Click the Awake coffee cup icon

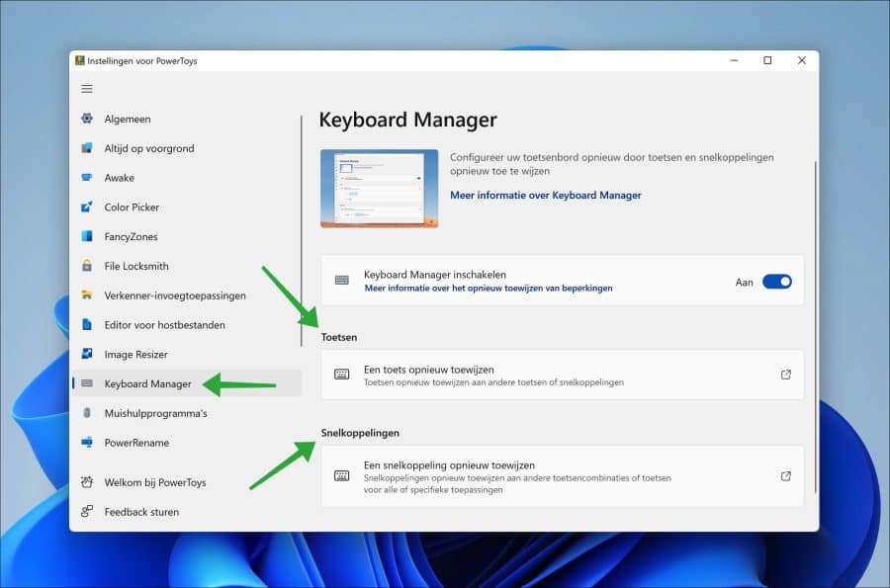(87, 178)
